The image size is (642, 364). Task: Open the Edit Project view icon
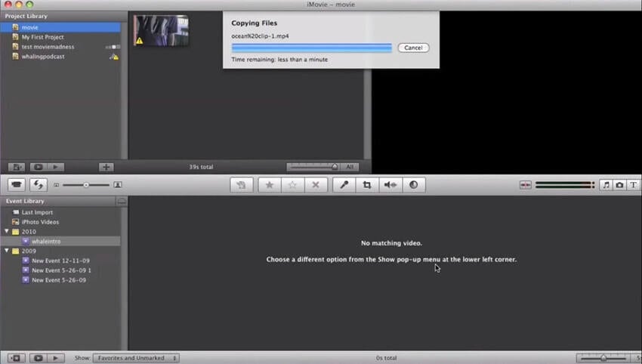17,167
